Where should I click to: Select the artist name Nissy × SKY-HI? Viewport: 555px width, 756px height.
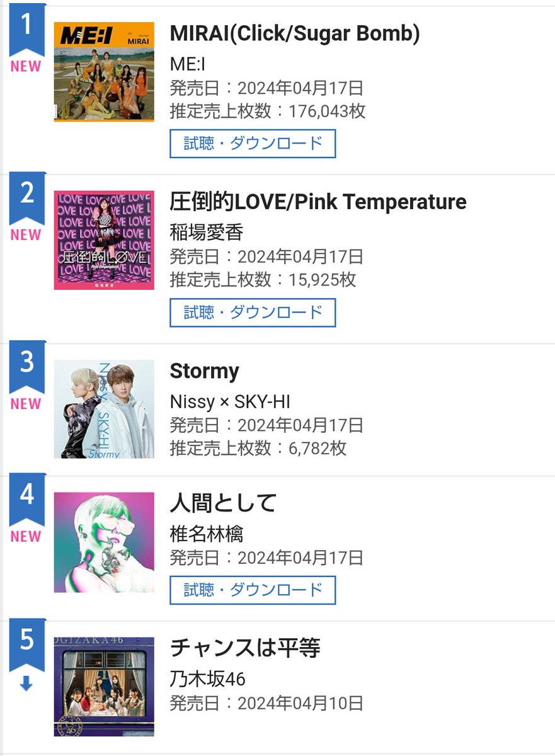tap(230, 401)
